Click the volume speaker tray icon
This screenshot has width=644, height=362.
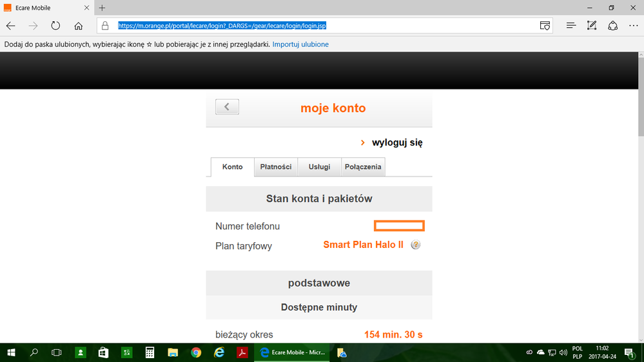click(563, 352)
